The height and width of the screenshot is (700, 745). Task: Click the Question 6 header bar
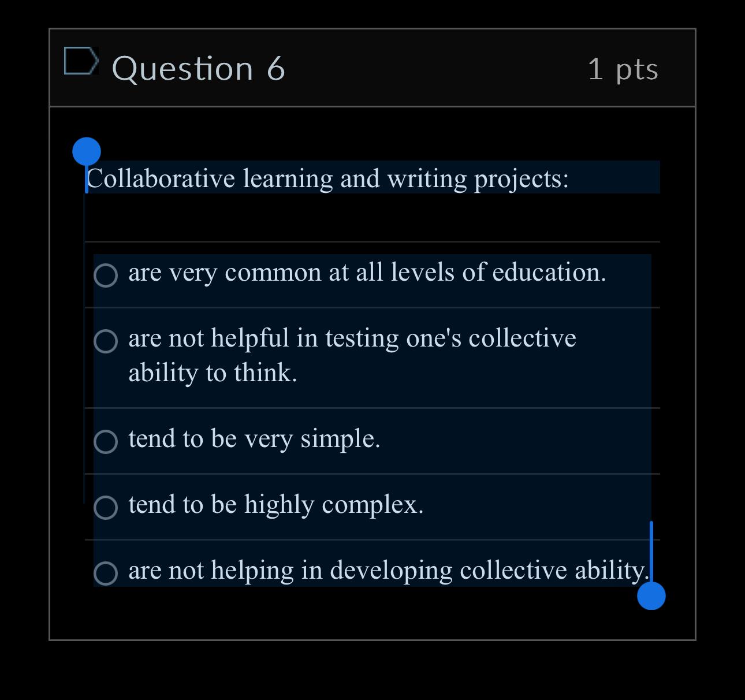pos(404,68)
